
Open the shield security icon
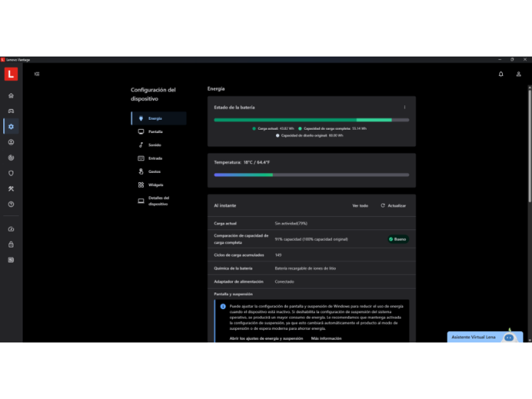(11, 173)
